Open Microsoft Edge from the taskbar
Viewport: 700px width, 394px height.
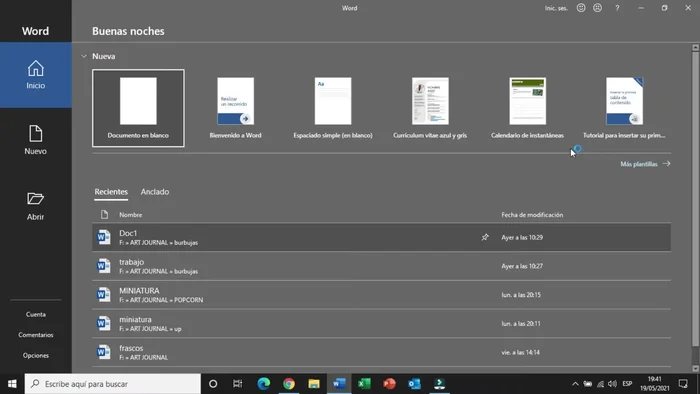(x=264, y=384)
